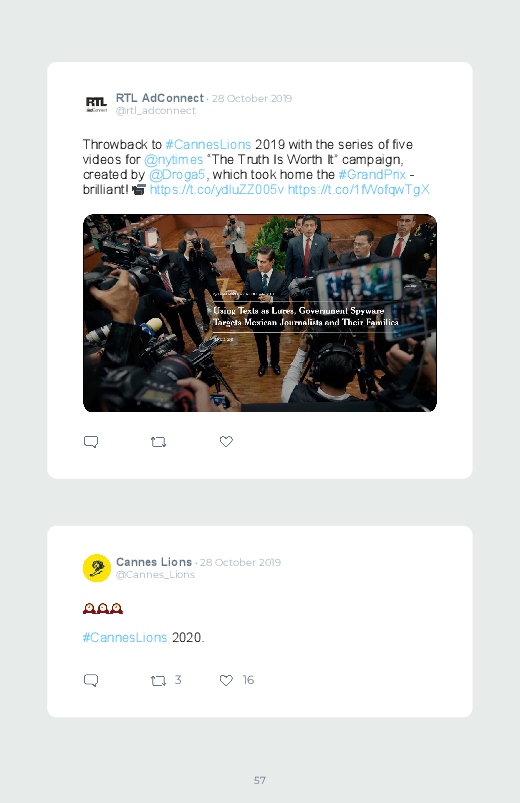
Task: Retweet the RTL AdConnect tweet
Action: (x=158, y=442)
